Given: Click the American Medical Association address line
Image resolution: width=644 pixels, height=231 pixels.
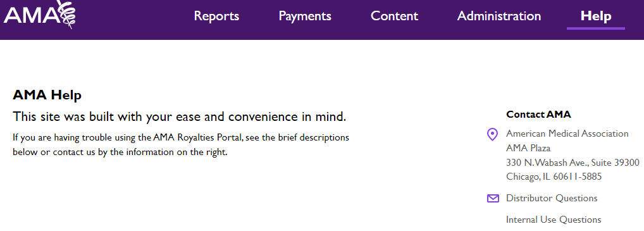Looking at the screenshot, I should point(567,134).
